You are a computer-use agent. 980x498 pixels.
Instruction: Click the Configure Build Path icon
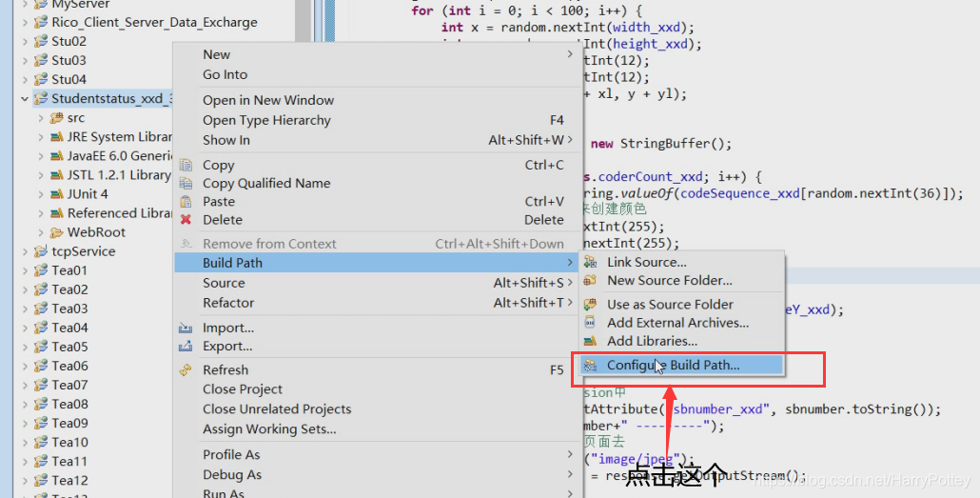pyautogui.click(x=590, y=366)
